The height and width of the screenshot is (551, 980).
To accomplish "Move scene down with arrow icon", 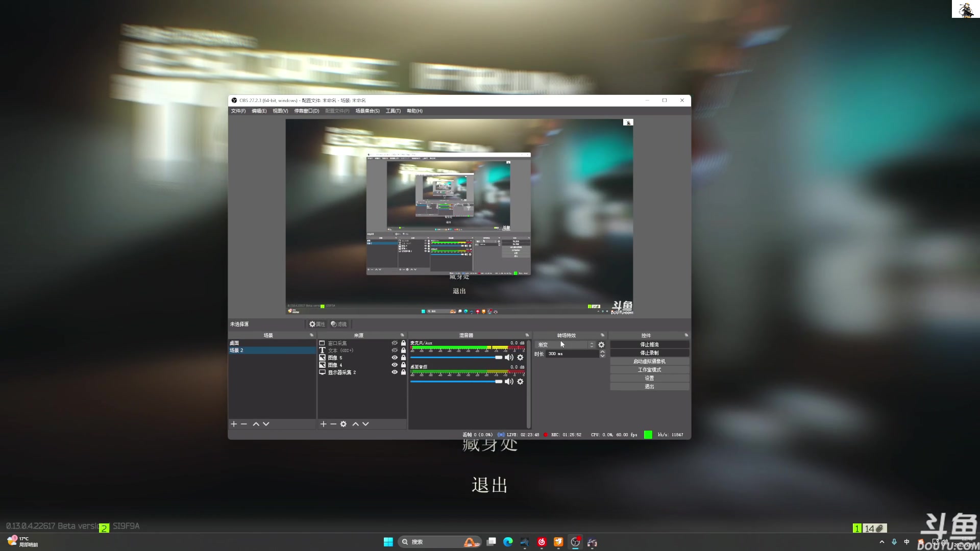I will pos(266,424).
